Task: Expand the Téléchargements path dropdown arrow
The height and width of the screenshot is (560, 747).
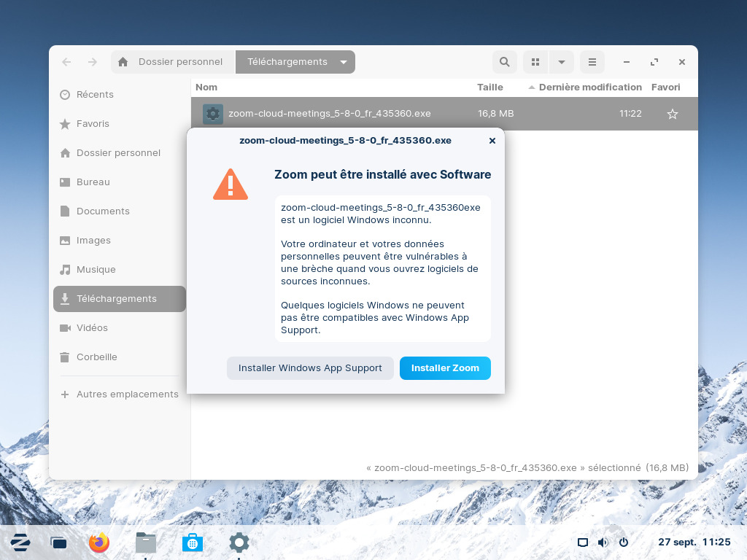Action: point(344,62)
